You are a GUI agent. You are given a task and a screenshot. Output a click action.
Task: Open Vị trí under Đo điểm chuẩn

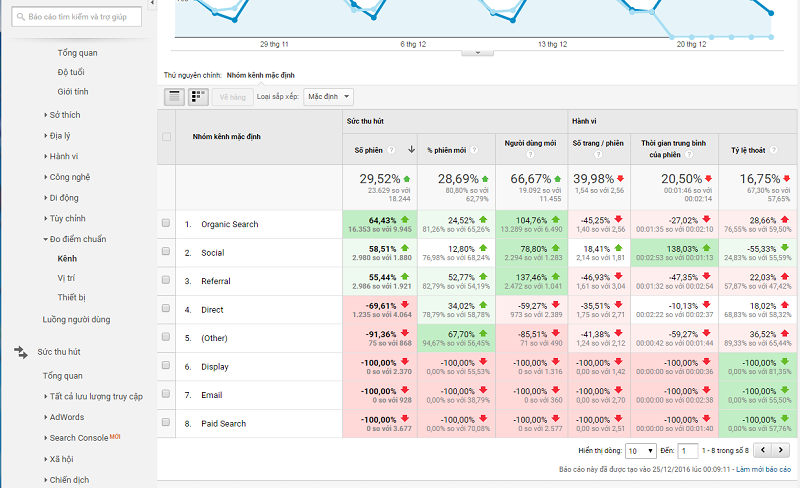tap(68, 277)
